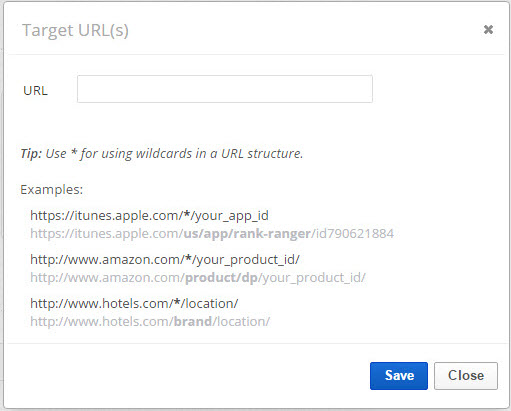This screenshot has height=411, width=511.
Task: Click the Target URL(s) dialog title
Action: click(75, 30)
